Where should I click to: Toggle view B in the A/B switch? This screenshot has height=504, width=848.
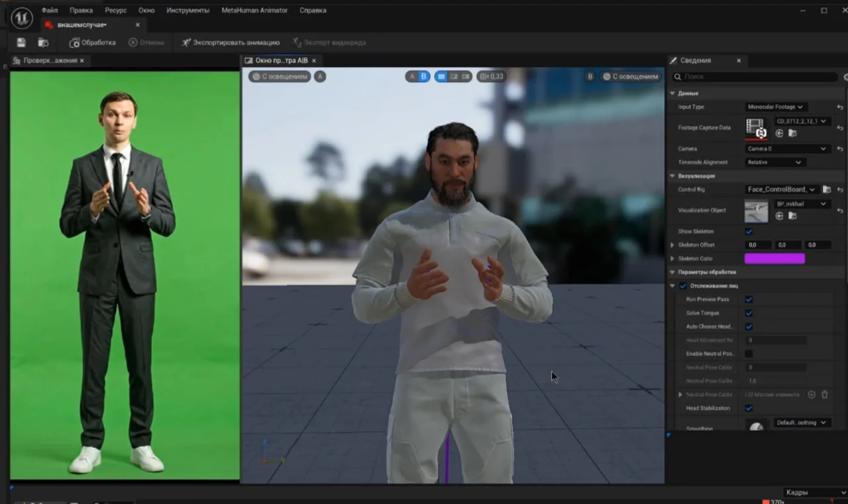pyautogui.click(x=424, y=77)
